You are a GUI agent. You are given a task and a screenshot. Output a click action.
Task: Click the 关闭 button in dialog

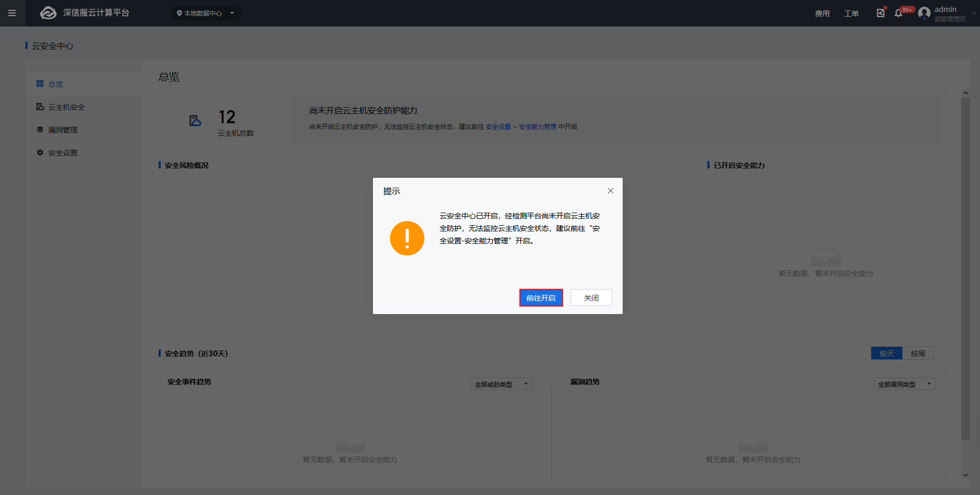[x=591, y=298]
